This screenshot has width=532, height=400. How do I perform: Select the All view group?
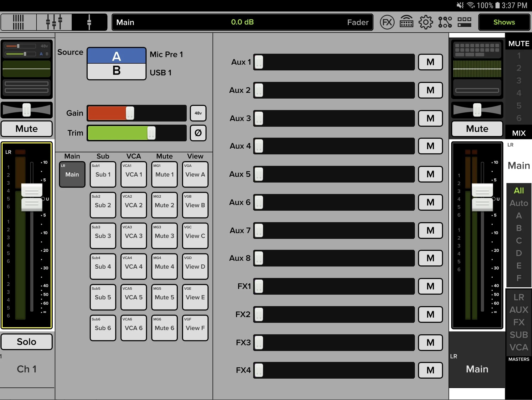point(519,191)
